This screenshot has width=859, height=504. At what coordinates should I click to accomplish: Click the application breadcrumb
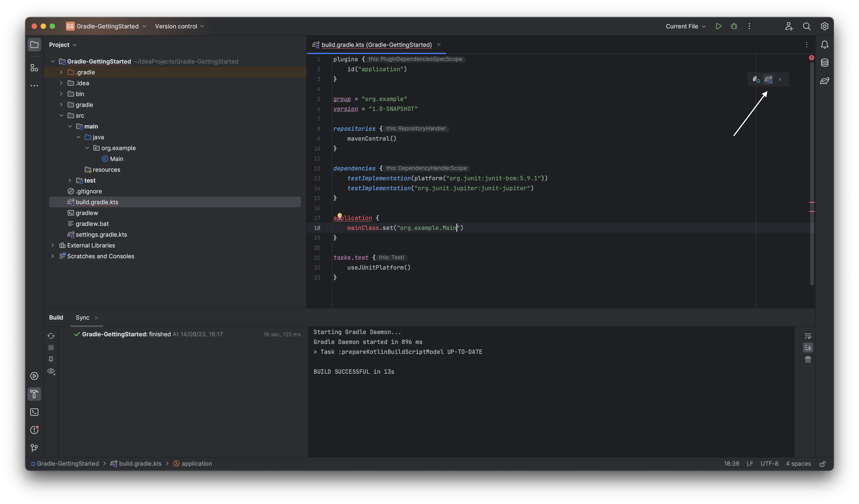(x=193, y=464)
